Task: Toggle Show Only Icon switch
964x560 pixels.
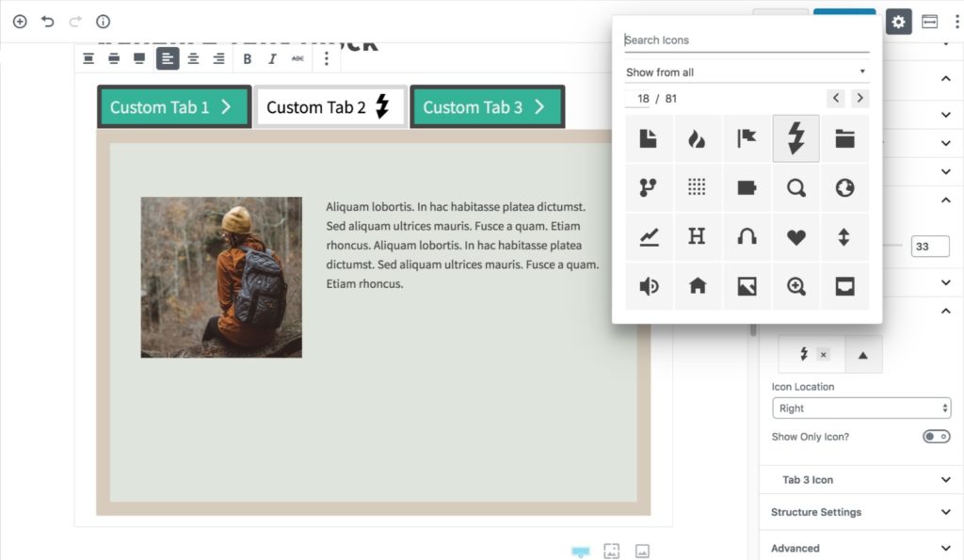Action: click(x=937, y=437)
